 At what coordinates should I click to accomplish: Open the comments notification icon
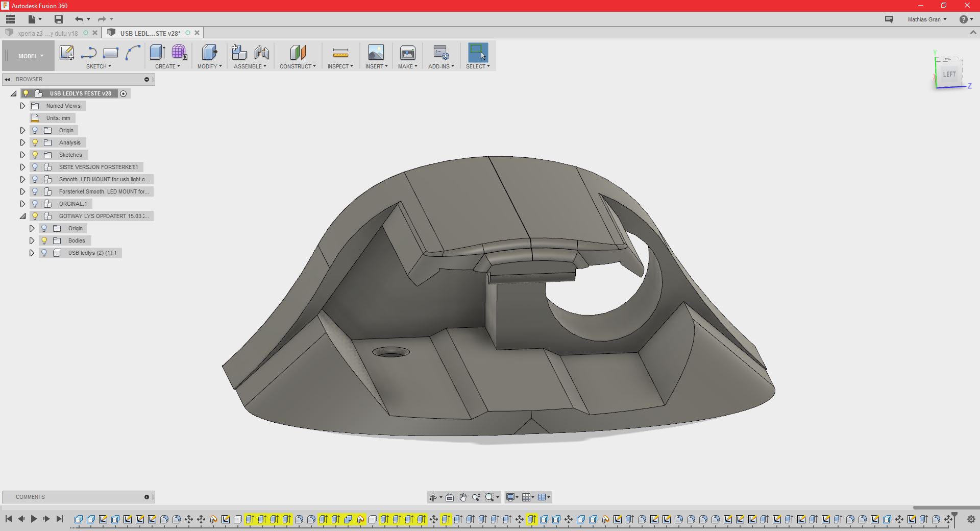click(x=889, y=19)
